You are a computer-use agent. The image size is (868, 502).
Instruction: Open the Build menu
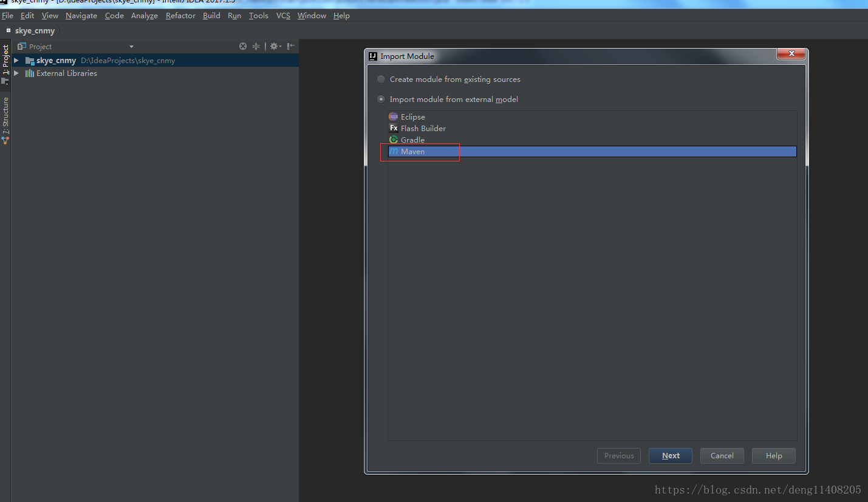coord(211,16)
